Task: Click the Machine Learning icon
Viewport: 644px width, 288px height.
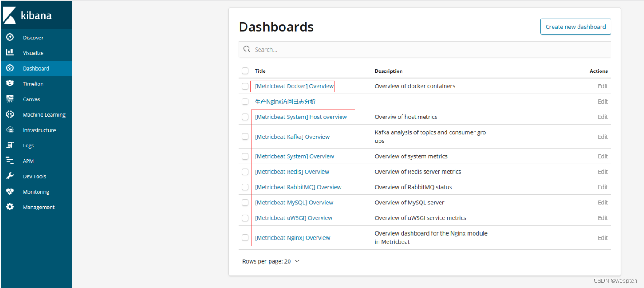Action: [x=10, y=114]
